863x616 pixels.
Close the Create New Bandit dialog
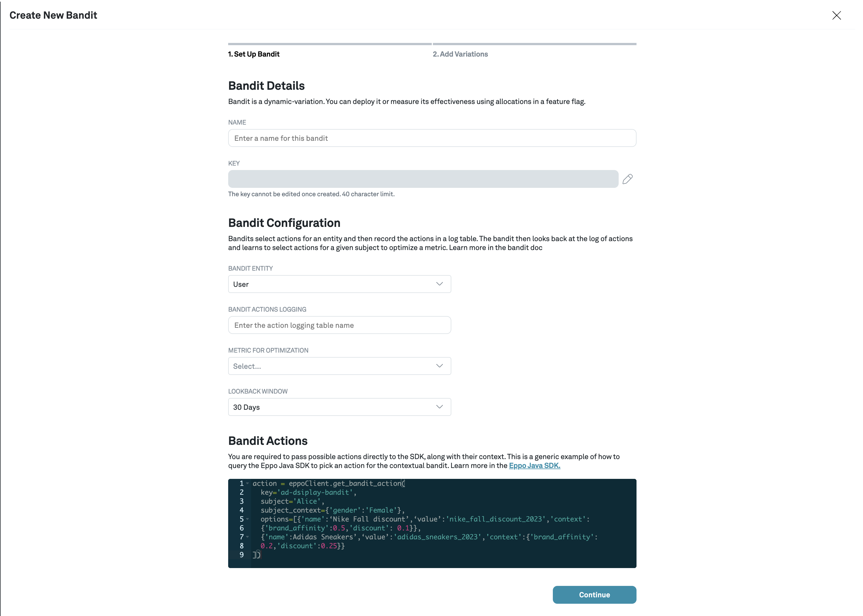[x=837, y=15]
